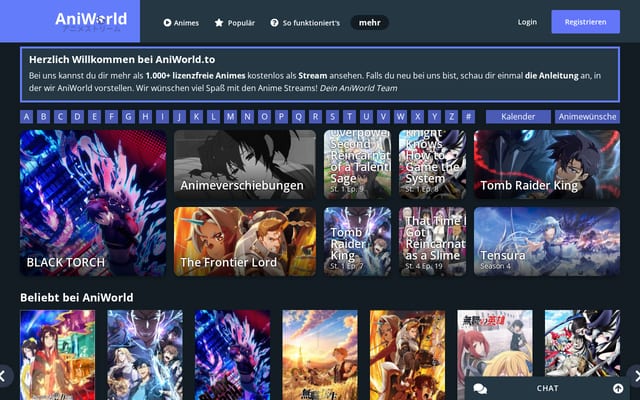Filter animes by letter W
The width and height of the screenshot is (640, 400).
[x=400, y=117]
